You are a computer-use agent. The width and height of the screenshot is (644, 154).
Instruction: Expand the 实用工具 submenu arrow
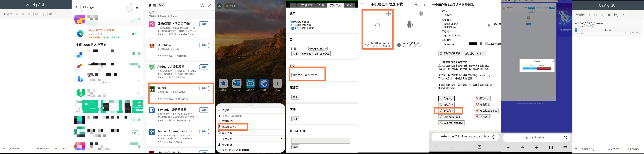tap(281, 139)
